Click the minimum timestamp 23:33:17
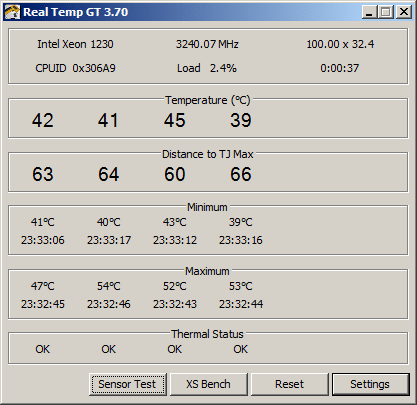The image size is (417, 405). click(109, 240)
